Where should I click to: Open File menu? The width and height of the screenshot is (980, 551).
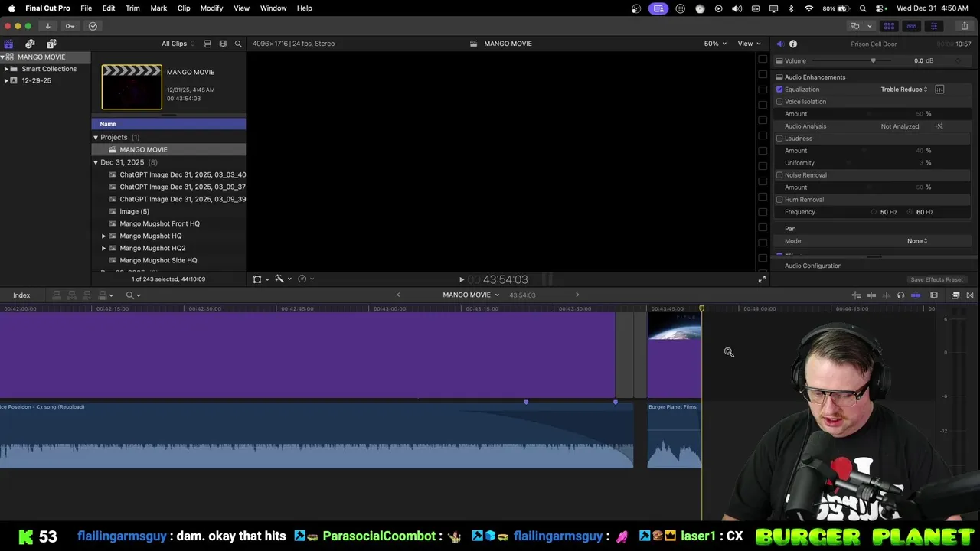coord(87,8)
